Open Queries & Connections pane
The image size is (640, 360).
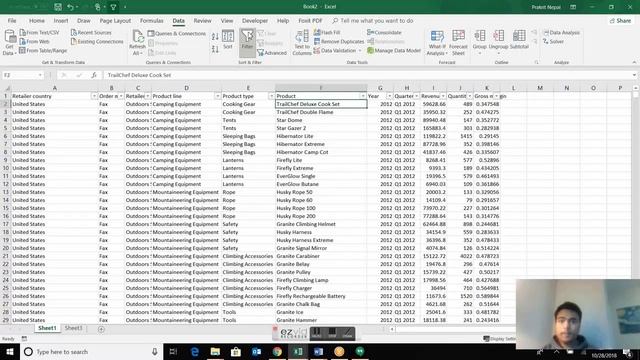point(177,33)
